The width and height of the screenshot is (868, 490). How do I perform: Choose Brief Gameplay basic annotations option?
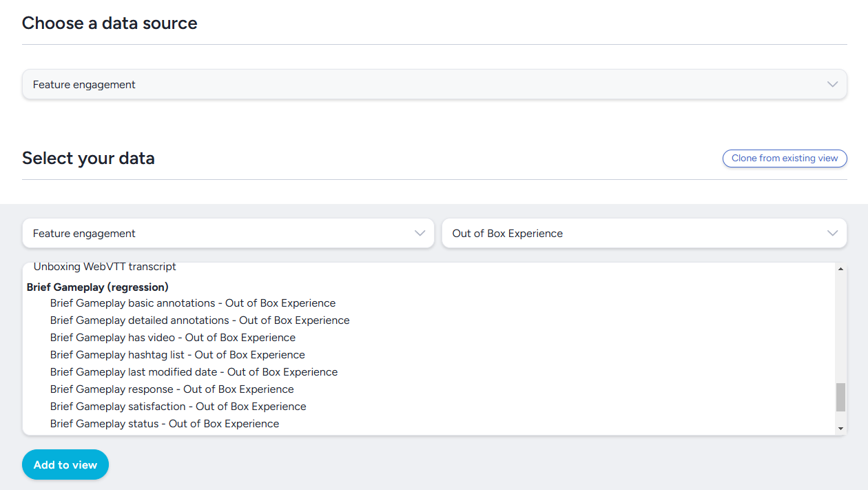click(x=193, y=303)
